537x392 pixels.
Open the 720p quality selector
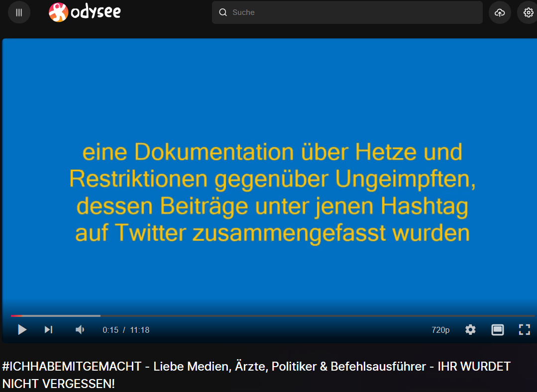coord(440,330)
